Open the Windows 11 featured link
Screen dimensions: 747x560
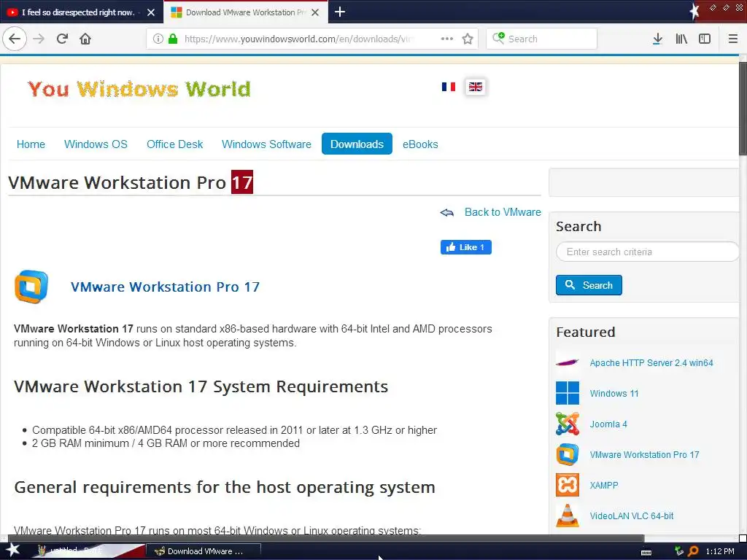[614, 393]
